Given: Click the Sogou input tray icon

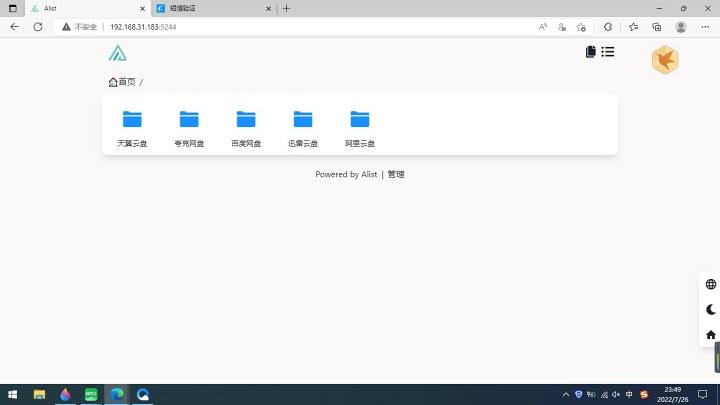Looking at the screenshot, I should coord(644,394).
